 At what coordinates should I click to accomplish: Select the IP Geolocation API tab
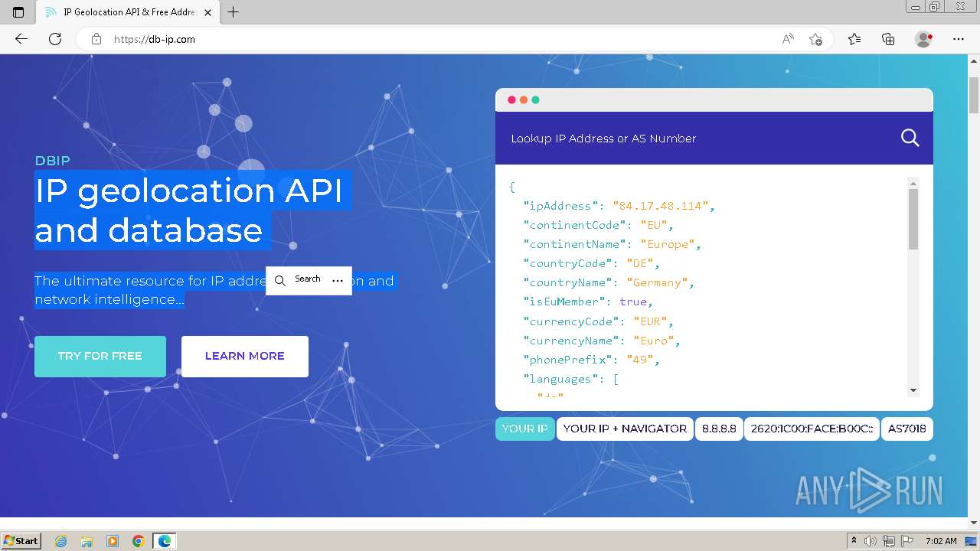[x=127, y=12]
